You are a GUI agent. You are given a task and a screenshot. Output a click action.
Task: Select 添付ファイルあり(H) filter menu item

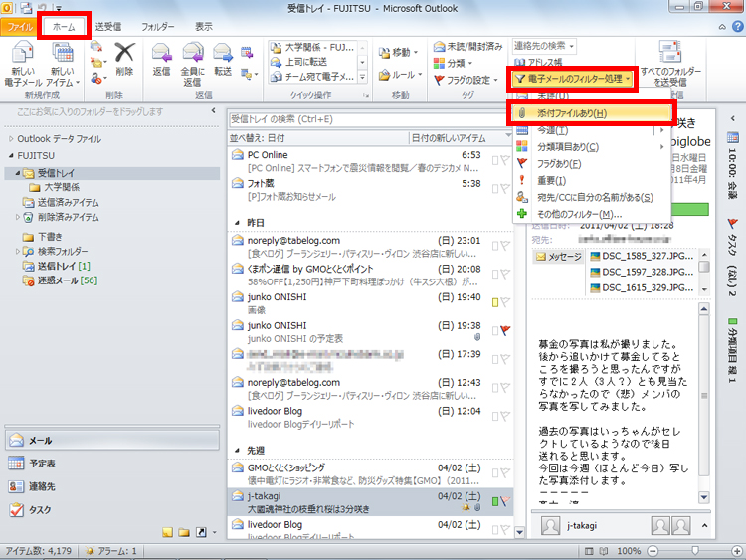(x=592, y=113)
